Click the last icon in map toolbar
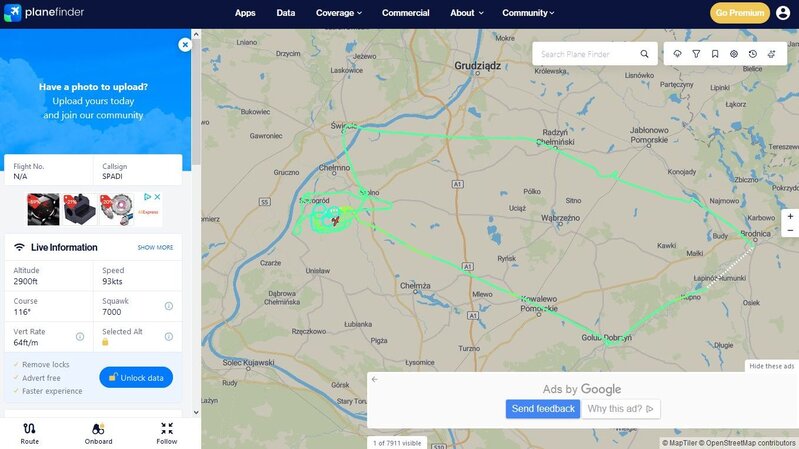Viewport: 799px width, 449px height. (x=771, y=54)
